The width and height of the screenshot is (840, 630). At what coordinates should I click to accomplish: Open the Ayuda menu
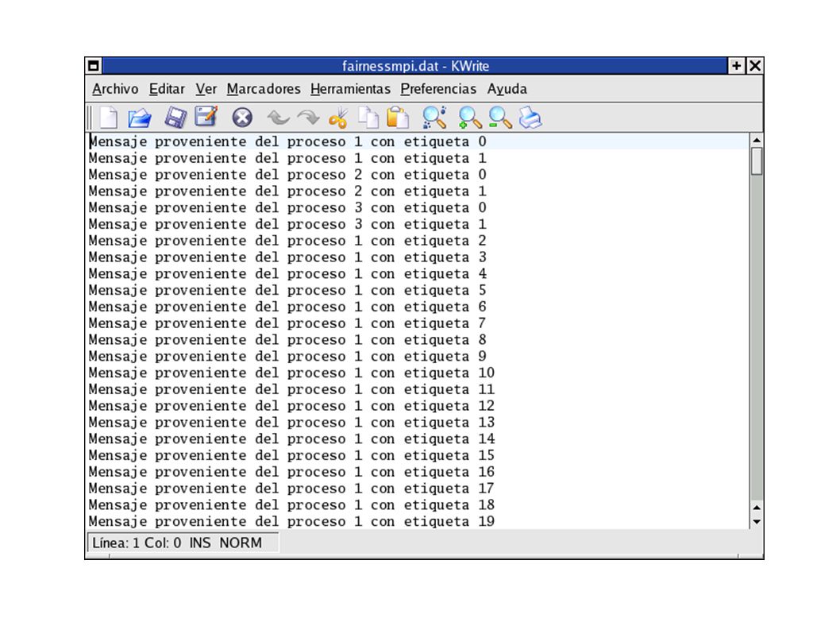(x=507, y=89)
